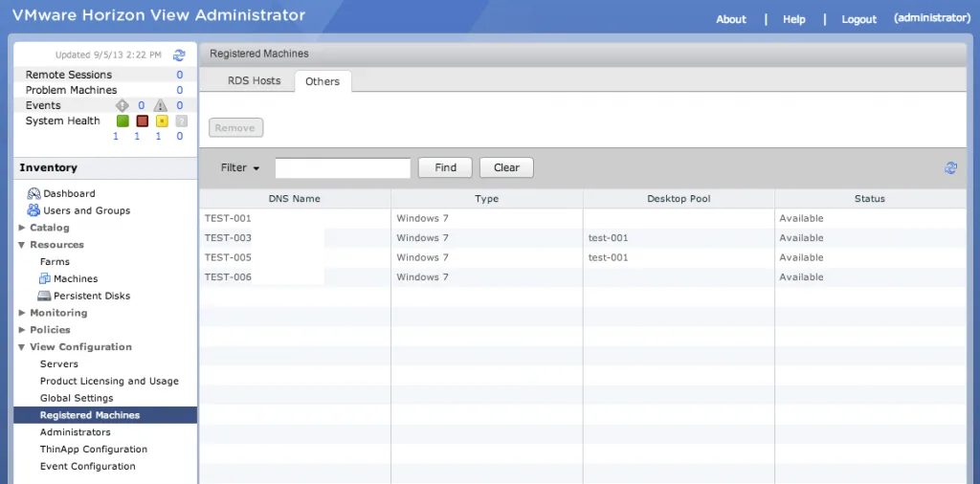Click Problem Machines count link

coord(179,90)
